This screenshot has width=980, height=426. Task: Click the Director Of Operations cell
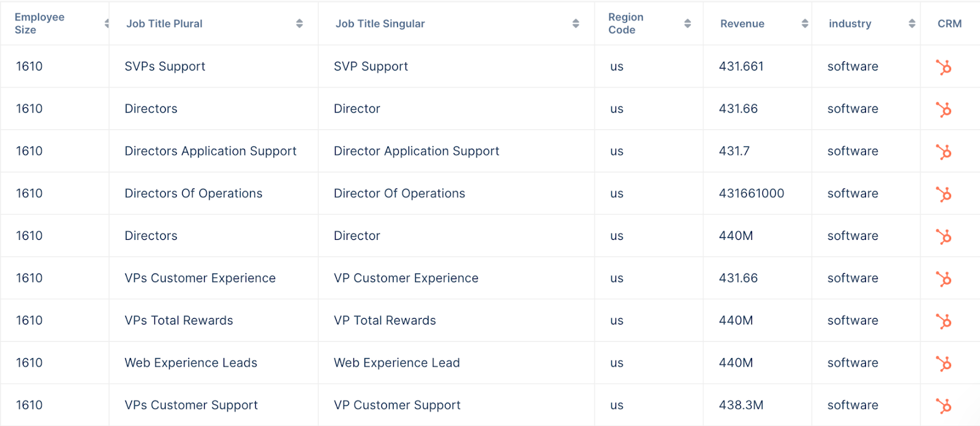(x=399, y=193)
